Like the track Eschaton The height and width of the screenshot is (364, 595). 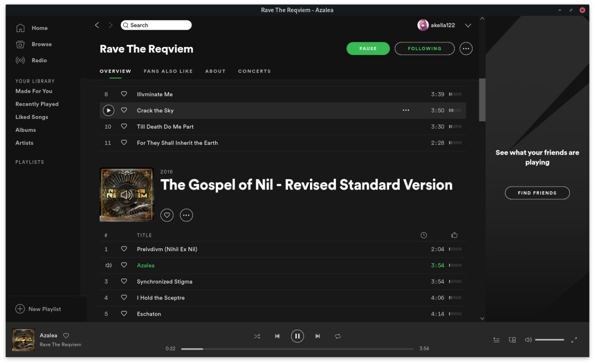[x=124, y=314]
